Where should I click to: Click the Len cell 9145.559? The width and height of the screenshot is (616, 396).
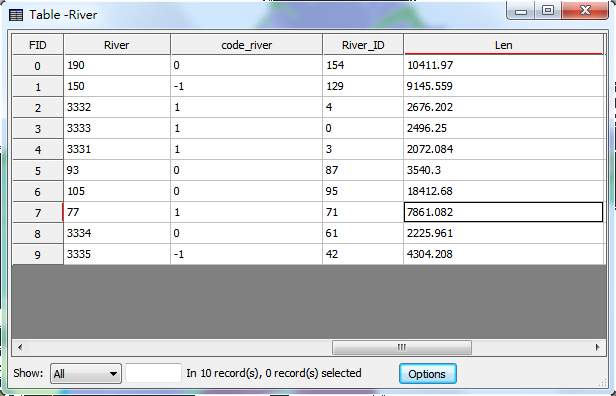coord(503,86)
